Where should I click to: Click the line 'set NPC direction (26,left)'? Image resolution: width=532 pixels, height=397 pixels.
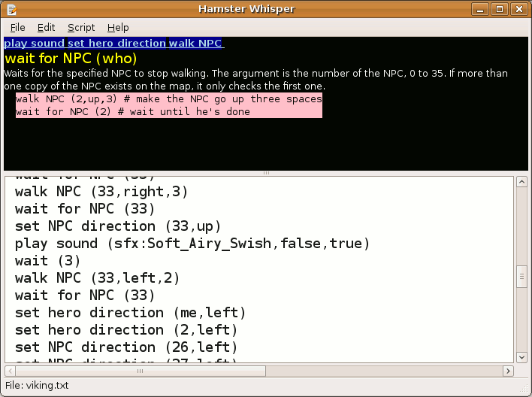tap(126, 347)
